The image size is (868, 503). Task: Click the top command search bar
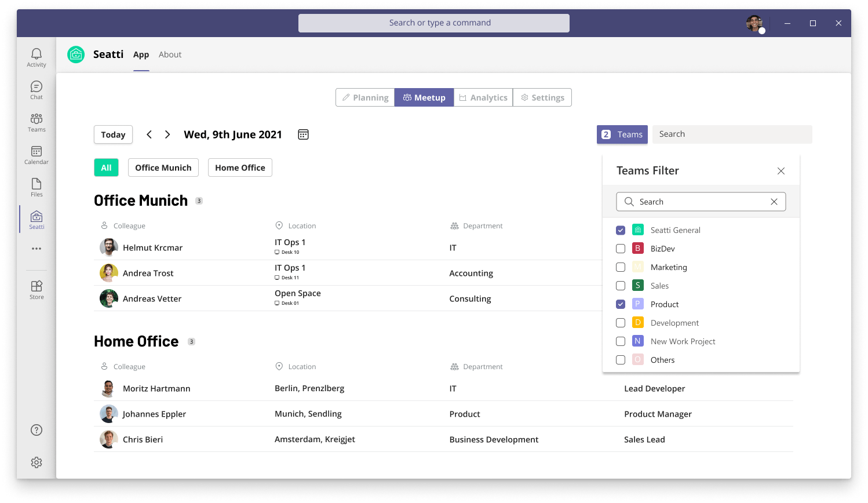(434, 23)
